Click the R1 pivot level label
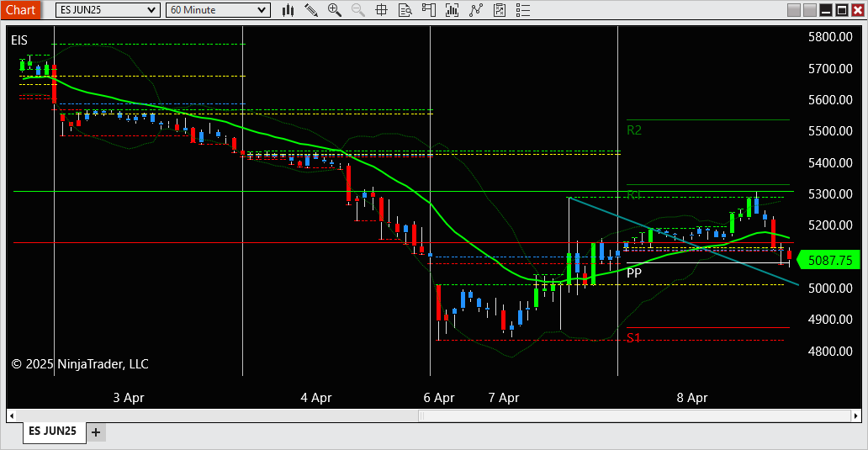868x450 pixels. tap(634, 195)
